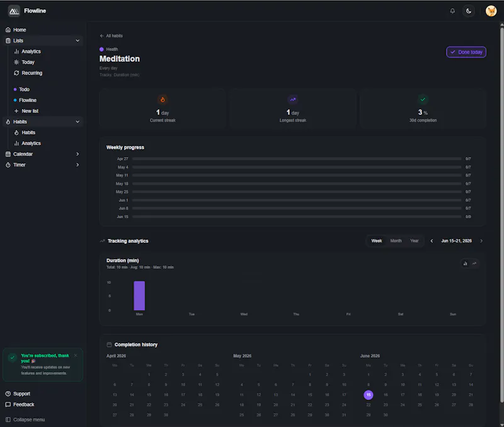The image size is (504, 427).
Task: Go to previous week arrow
Action: [432, 241]
